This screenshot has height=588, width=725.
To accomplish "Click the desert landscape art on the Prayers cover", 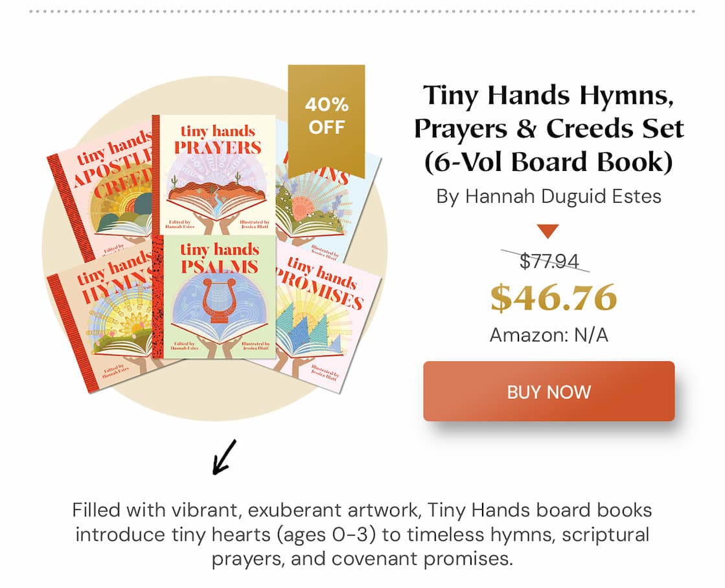I will [216, 193].
